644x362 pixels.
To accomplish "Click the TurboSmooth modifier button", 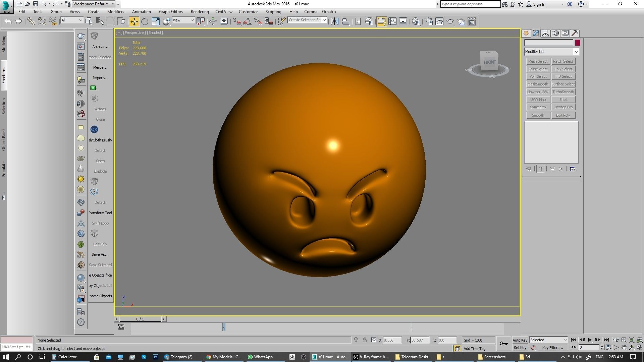I will tap(563, 92).
